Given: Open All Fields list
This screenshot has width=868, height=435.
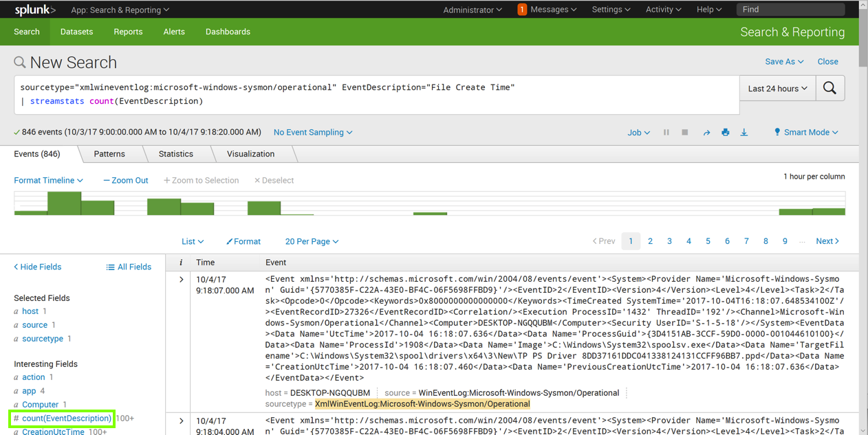Looking at the screenshot, I should 129,267.
